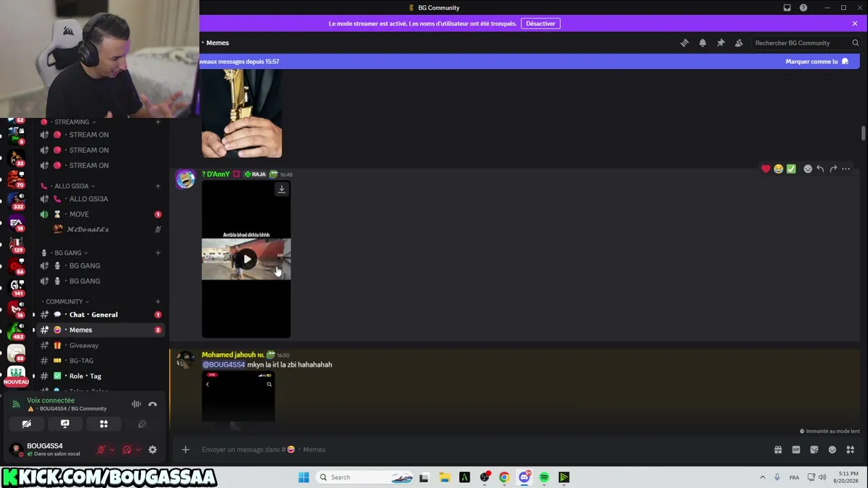The image size is (868, 488).
Task: Show pinned messages in Memes channel
Action: pos(721,43)
